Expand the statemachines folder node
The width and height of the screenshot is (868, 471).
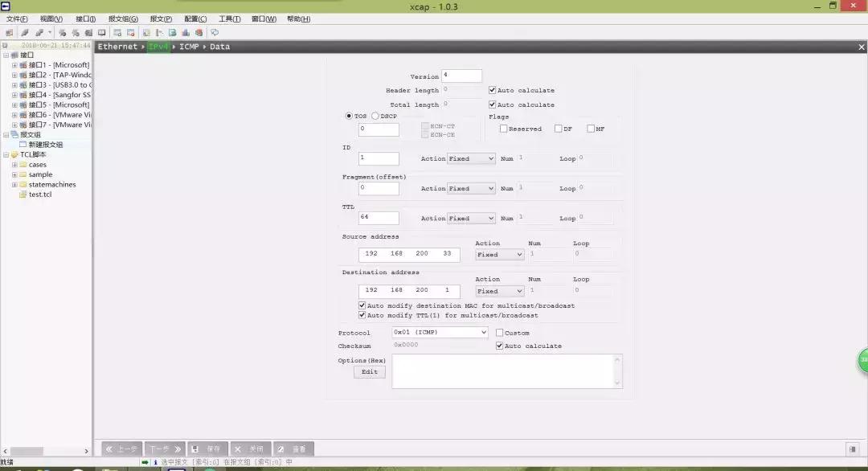click(x=14, y=184)
